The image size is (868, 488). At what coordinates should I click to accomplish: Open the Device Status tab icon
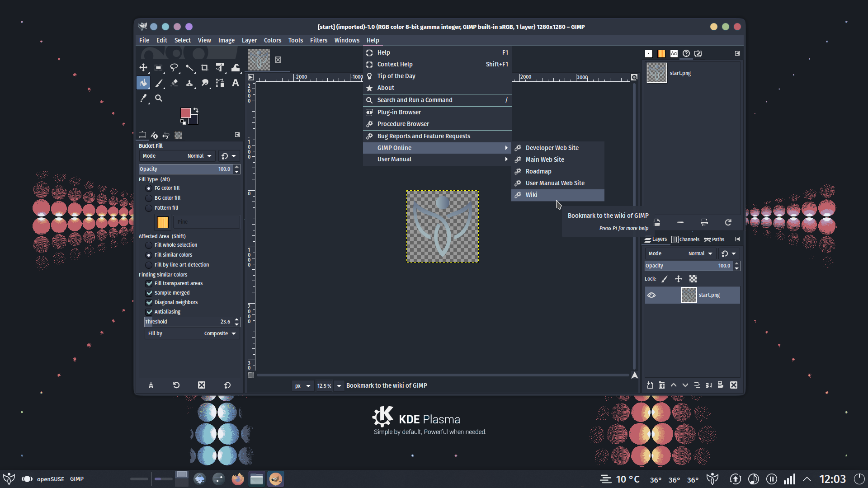pyautogui.click(x=154, y=135)
